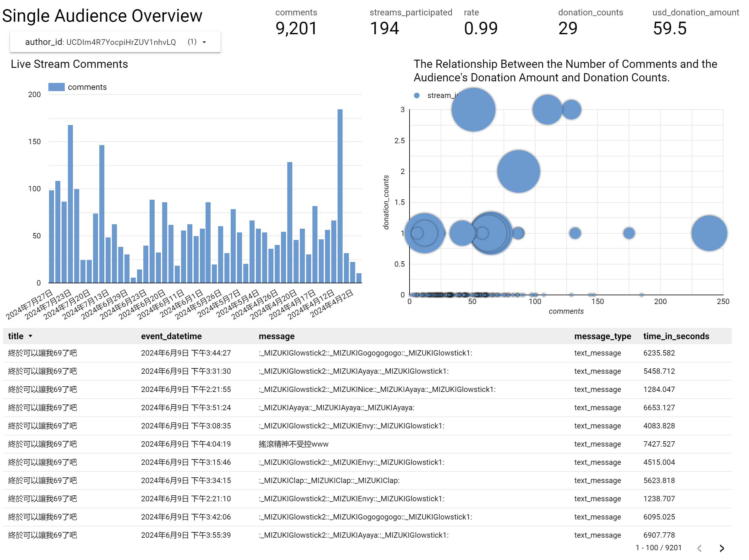Image resolution: width=749 pixels, height=560 pixels.
Task: Select row with time 6235.582
Action: 658,353
